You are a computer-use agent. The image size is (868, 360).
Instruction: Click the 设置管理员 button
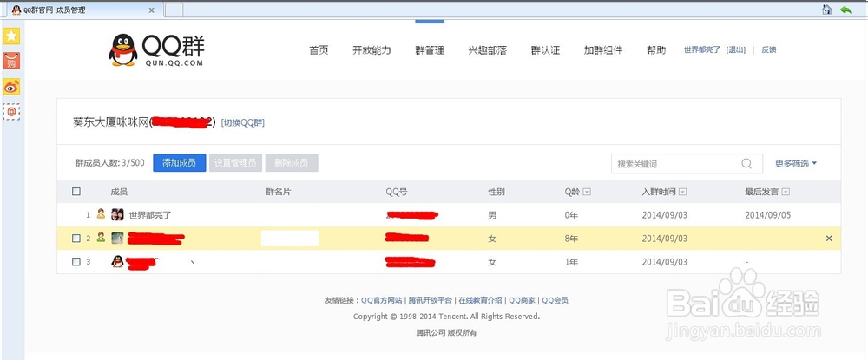tap(235, 162)
